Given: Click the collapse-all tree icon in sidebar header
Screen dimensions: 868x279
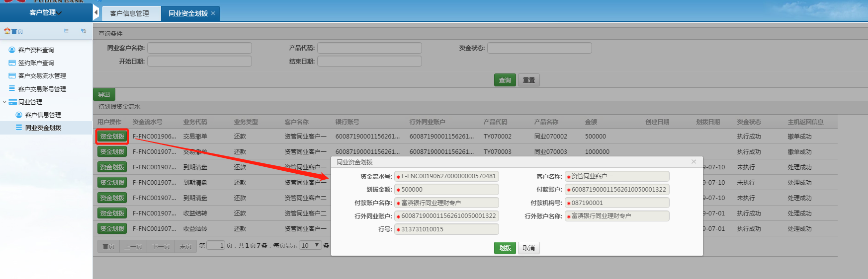Looking at the screenshot, I should pyautogui.click(x=84, y=31).
